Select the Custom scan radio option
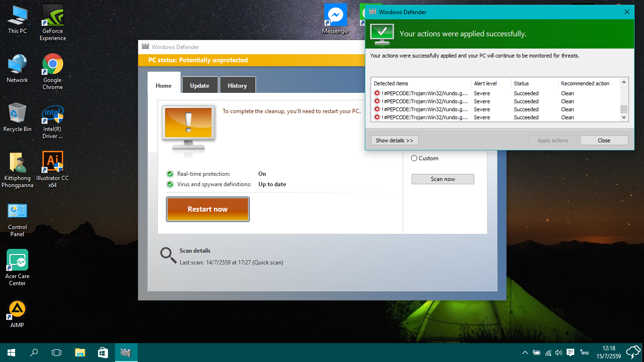 tap(414, 158)
